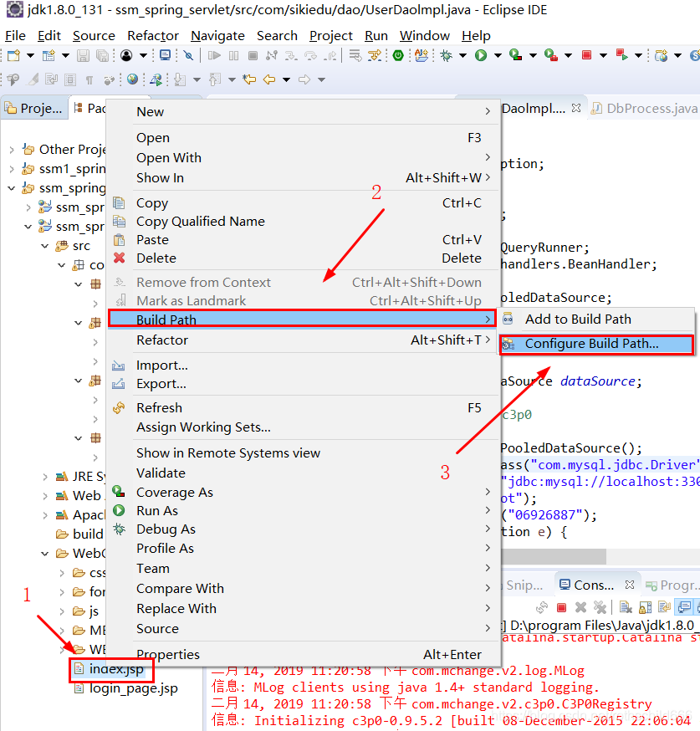Switch to the Progress view tab
The width and height of the screenshot is (700, 731).
[x=672, y=585]
